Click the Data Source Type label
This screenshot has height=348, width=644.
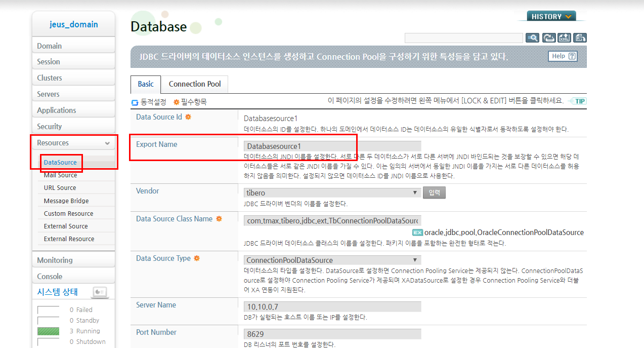tap(163, 258)
